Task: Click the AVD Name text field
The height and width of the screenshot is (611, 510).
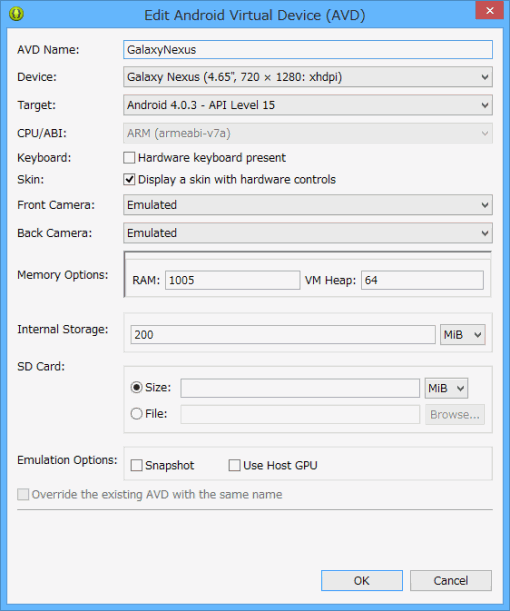Action: click(308, 50)
